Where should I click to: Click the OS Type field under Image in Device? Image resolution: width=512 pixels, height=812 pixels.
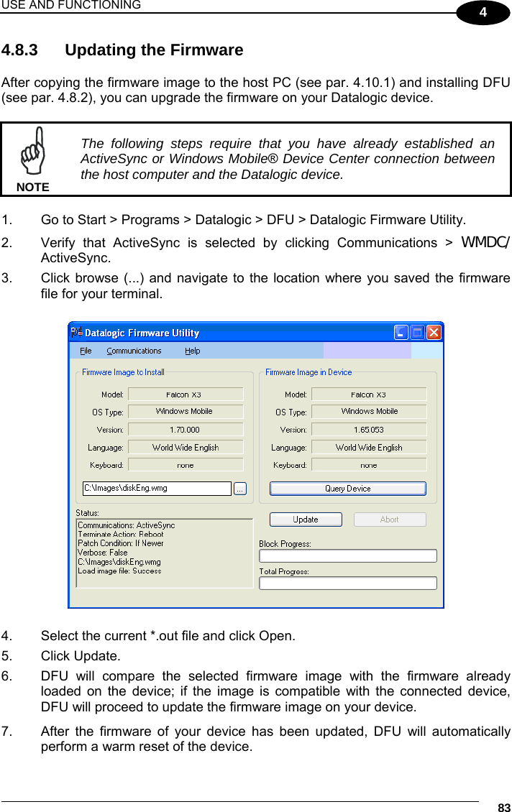[369, 411]
